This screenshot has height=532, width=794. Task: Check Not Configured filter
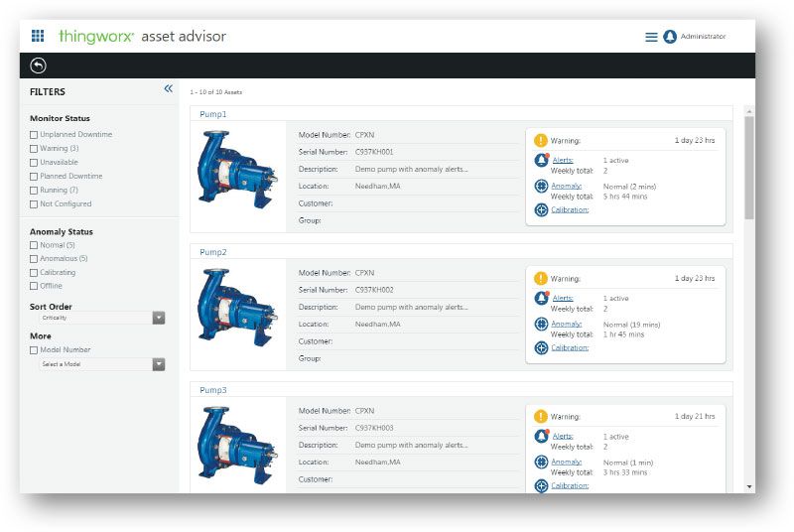tap(34, 204)
